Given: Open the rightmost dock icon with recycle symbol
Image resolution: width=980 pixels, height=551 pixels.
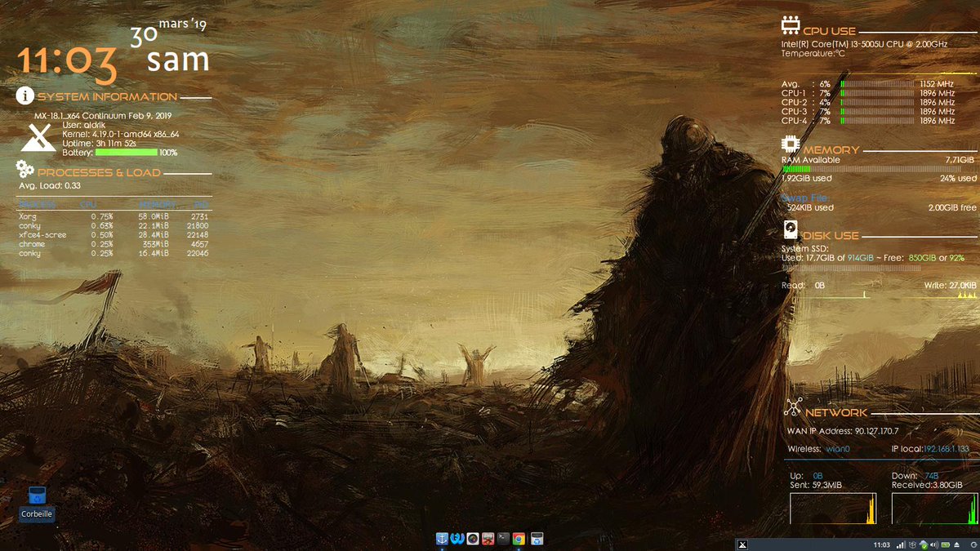Looking at the screenshot, I should (x=537, y=540).
